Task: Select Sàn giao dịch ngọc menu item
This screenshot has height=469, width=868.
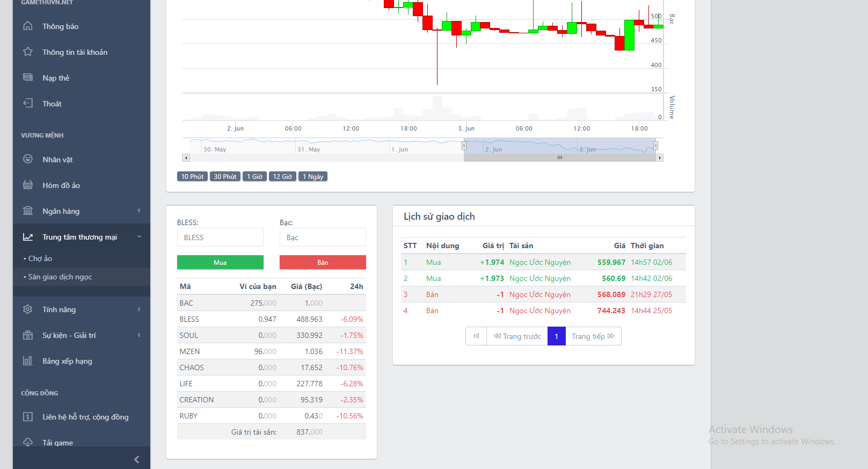Action: pyautogui.click(x=60, y=277)
